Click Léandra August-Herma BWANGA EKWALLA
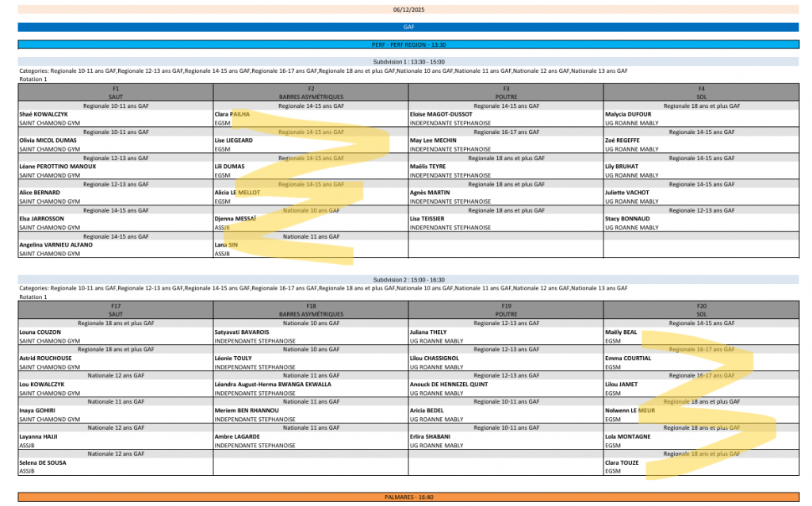 273,385
